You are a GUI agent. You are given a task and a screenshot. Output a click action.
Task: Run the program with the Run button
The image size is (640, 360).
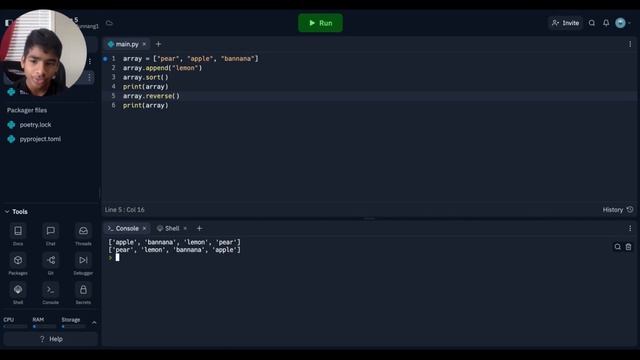(320, 23)
